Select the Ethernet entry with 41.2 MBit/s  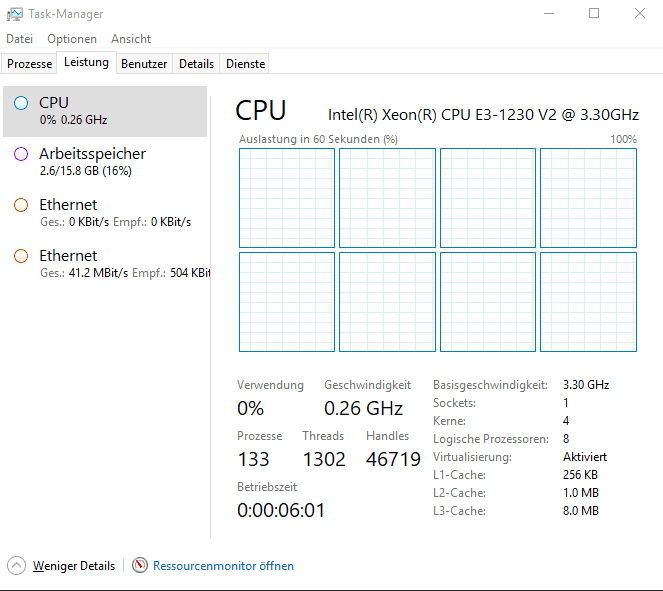pos(105,264)
